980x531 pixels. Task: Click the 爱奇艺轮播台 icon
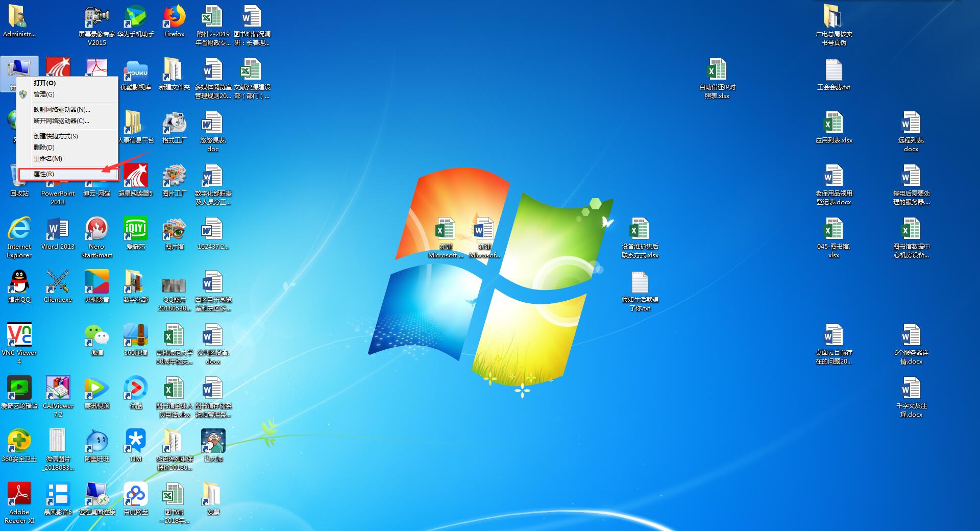pyautogui.click(x=19, y=393)
